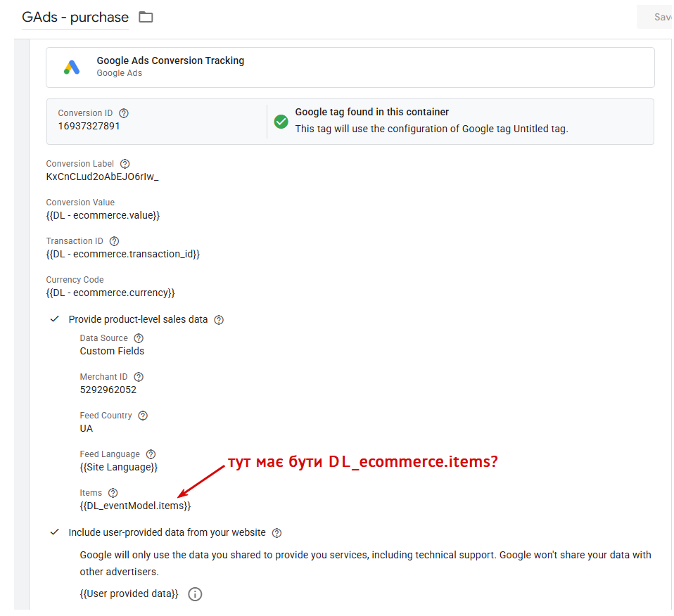
Task: Click Conversion ID value 16937327891
Action: coord(89,127)
